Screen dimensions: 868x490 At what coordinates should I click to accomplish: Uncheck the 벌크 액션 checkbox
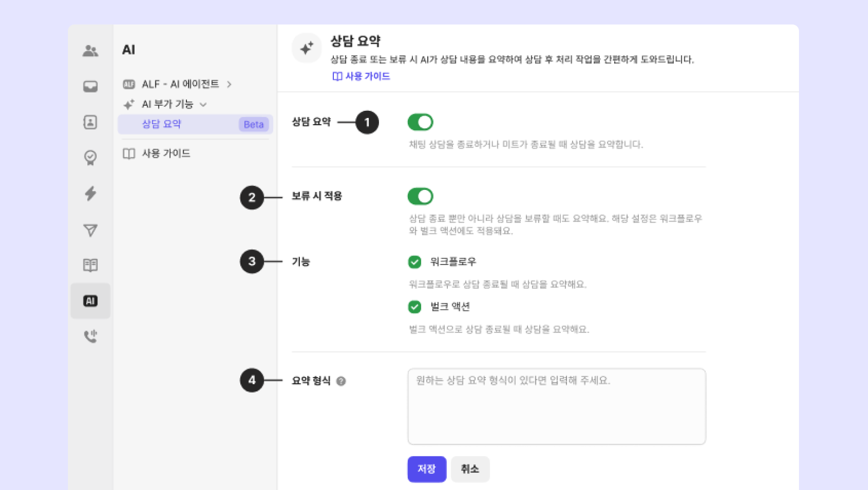tap(415, 307)
